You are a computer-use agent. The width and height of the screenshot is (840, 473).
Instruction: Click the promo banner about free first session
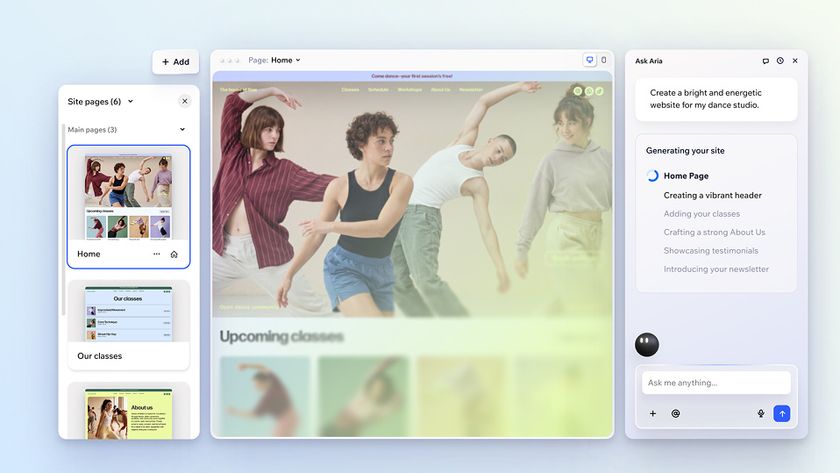coord(412,76)
